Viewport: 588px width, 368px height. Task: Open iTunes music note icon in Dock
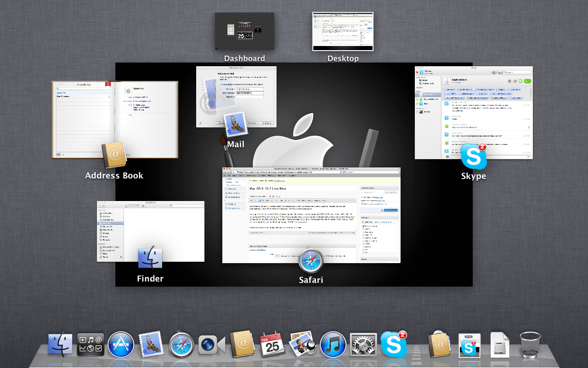[333, 345]
